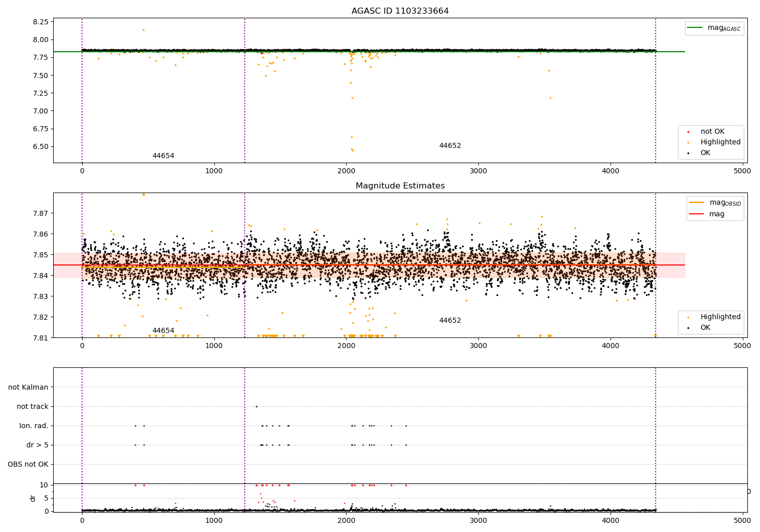Click the 'dr' axis label
The image size is (760, 532).
click(x=33, y=498)
